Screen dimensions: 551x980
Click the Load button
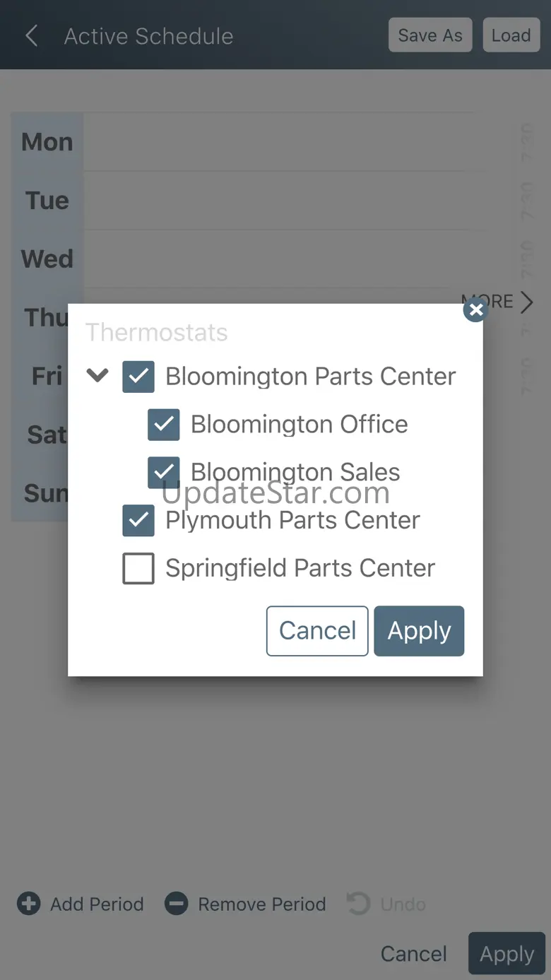(511, 35)
